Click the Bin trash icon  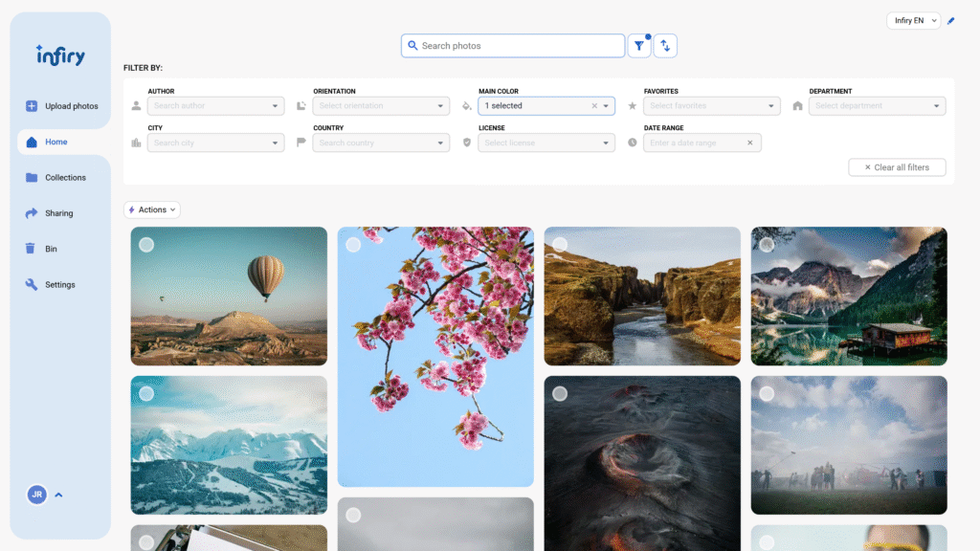pyautogui.click(x=30, y=249)
